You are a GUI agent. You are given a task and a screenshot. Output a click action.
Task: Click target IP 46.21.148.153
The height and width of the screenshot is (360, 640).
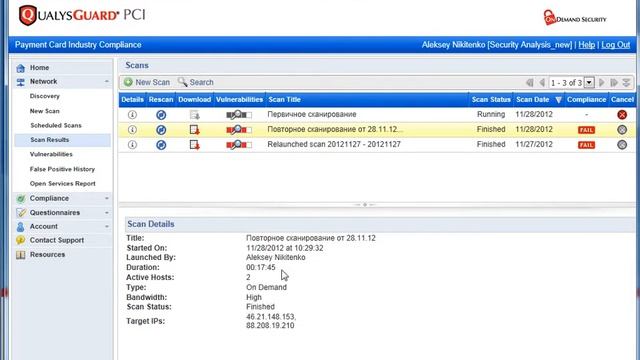click(271, 317)
